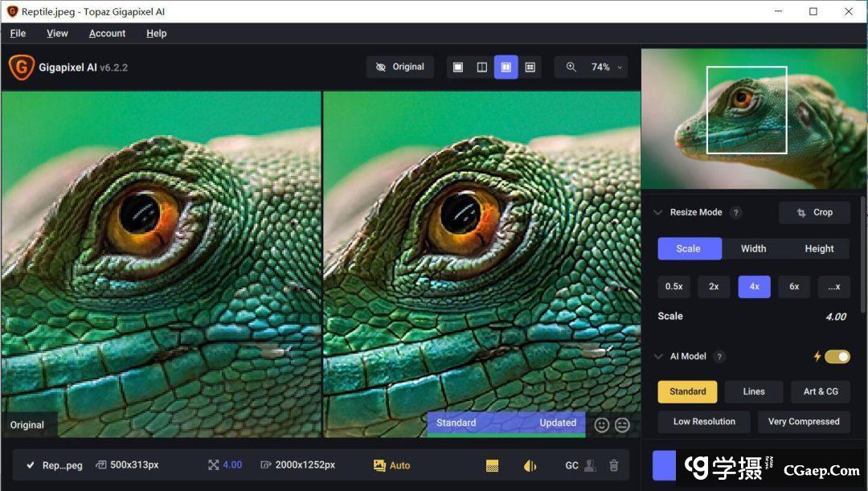Click the unhappy face rating icon
Screen dimensions: 868x491
[x=622, y=425]
